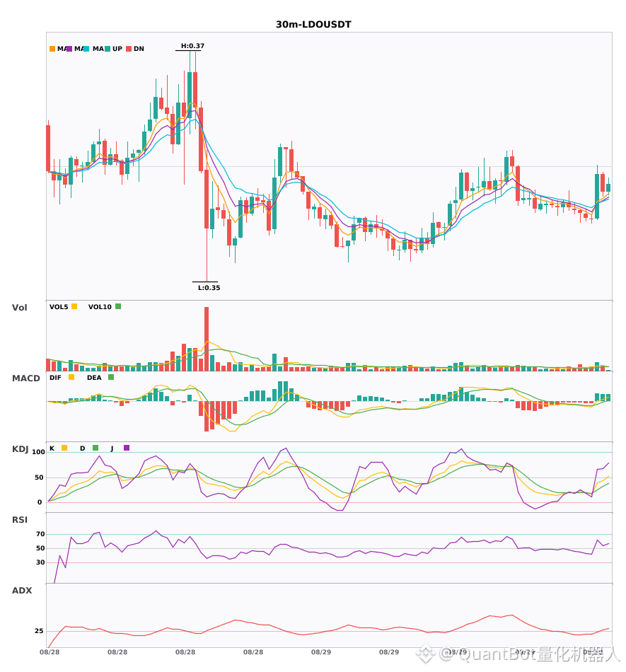Select the VOL5 legend text
Screen dimensions: 626x672
(x=59, y=307)
